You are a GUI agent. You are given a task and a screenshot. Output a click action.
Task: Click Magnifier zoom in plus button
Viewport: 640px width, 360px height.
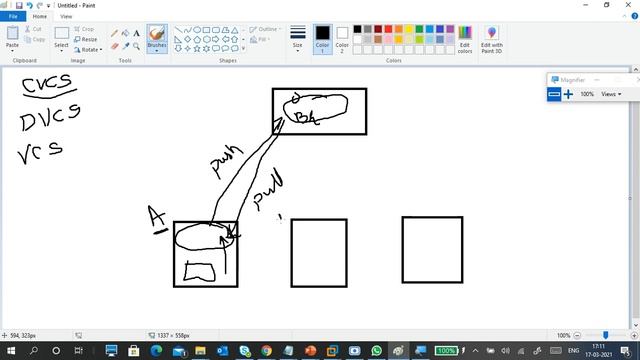pyautogui.click(x=568, y=94)
